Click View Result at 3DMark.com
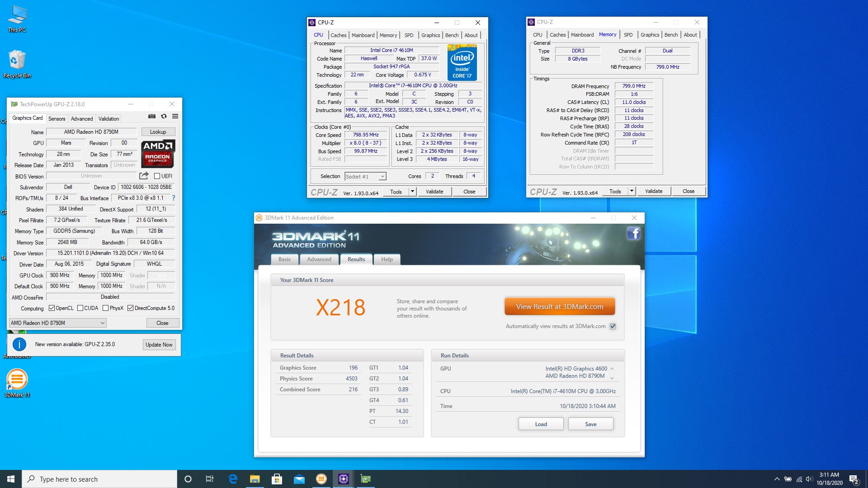Viewport: 868px width, 488px height. (x=560, y=306)
